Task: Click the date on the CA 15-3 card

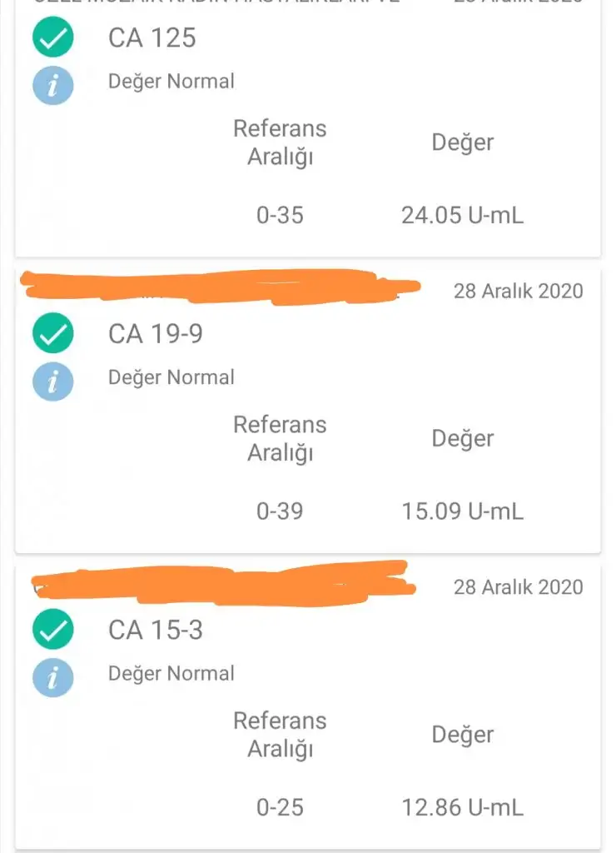Action: [518, 587]
